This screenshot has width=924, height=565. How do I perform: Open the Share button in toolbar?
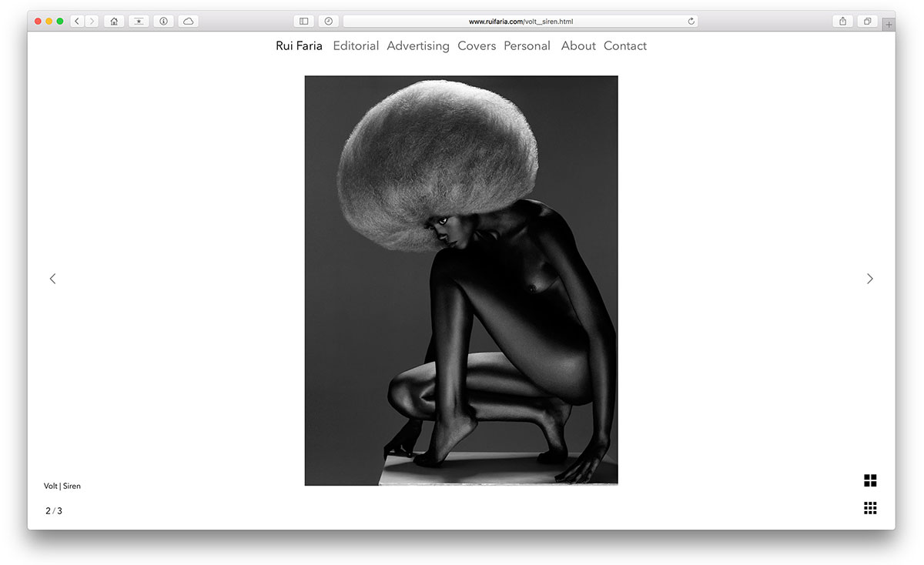pyautogui.click(x=842, y=22)
